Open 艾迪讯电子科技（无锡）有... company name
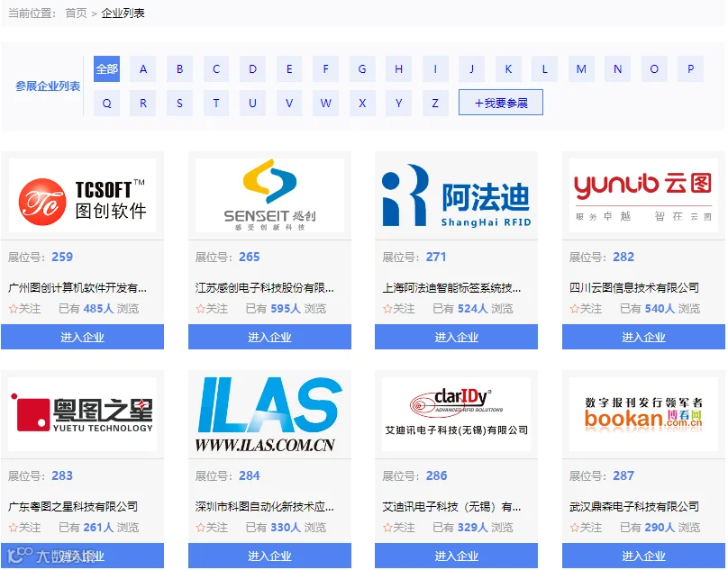 pos(451,507)
